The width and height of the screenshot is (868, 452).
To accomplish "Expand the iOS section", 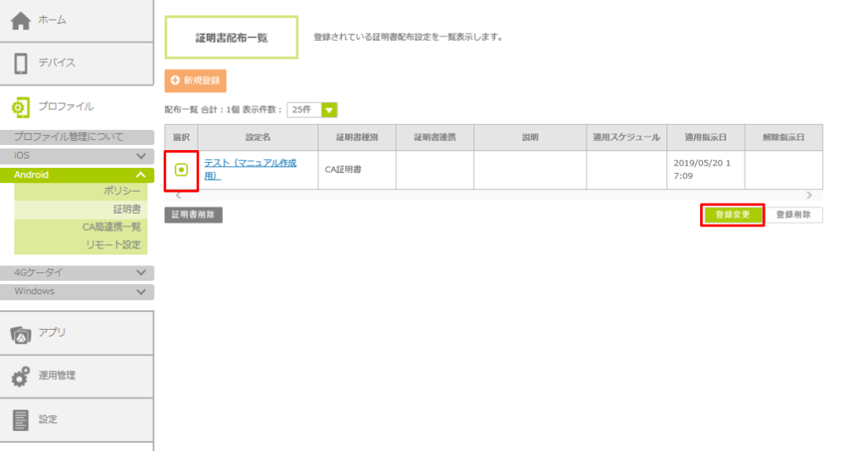I will tap(141, 156).
